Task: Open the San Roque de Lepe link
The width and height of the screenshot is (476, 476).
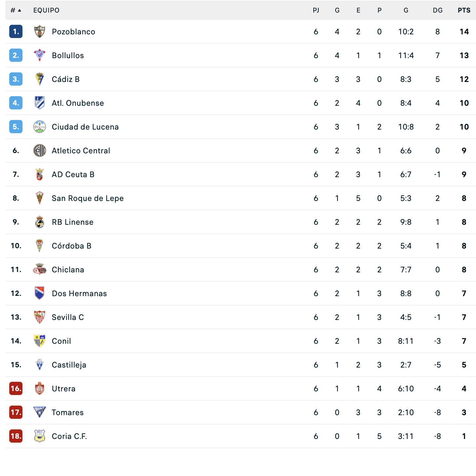Action: coord(88,198)
